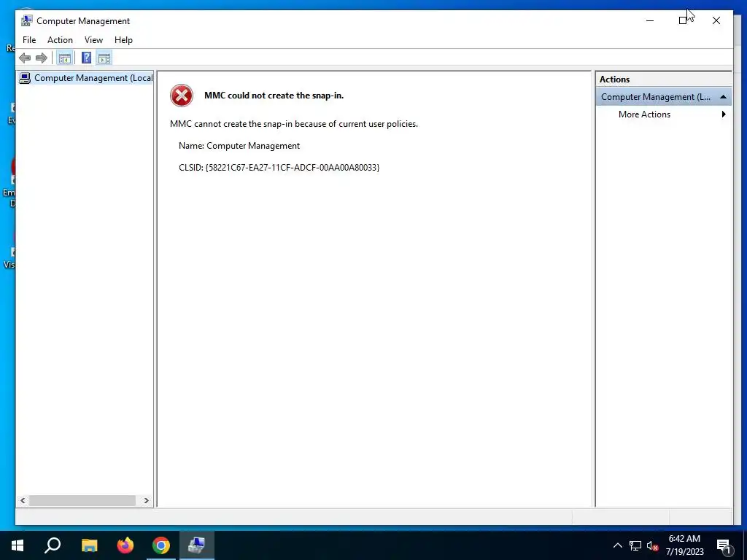
Task: Launch Google Chrome from the taskbar
Action: tap(161, 545)
